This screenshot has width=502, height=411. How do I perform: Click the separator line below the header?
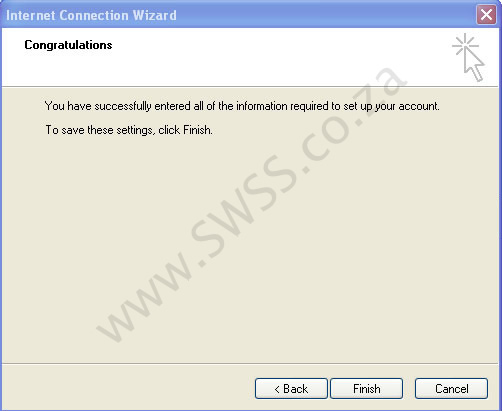(x=251, y=87)
